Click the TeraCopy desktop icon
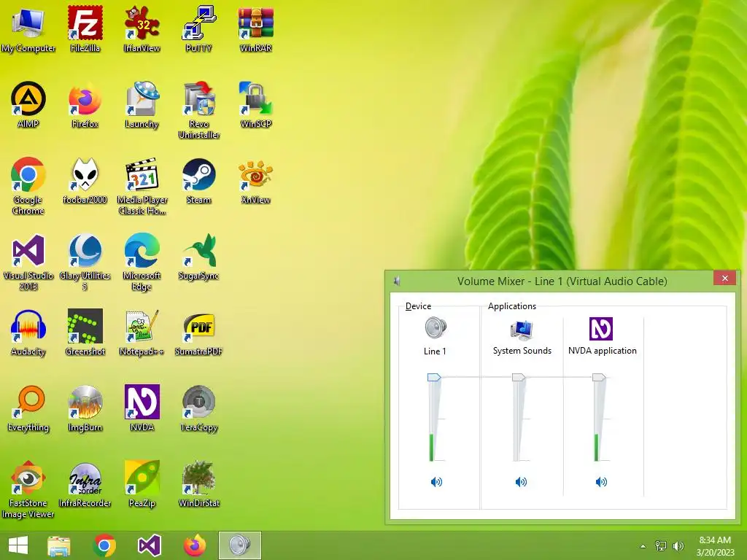Viewport: 747px width, 560px height. 198,408
